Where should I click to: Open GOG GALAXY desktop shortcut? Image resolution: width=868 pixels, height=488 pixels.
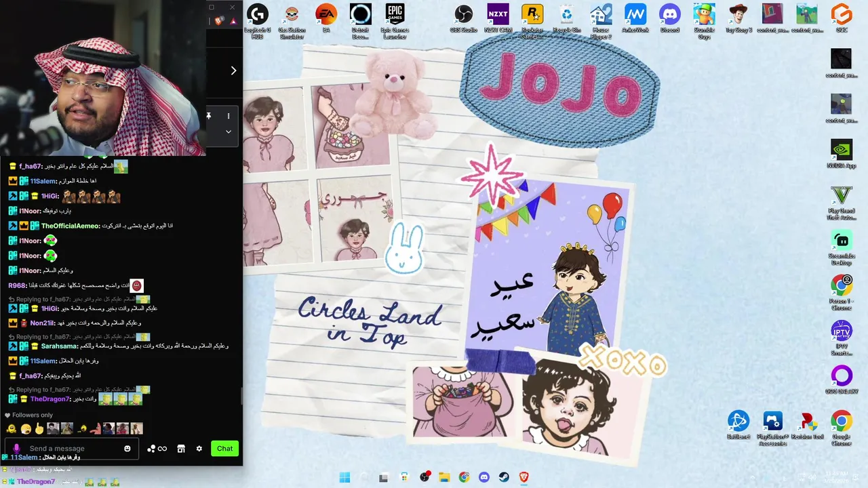(841, 380)
